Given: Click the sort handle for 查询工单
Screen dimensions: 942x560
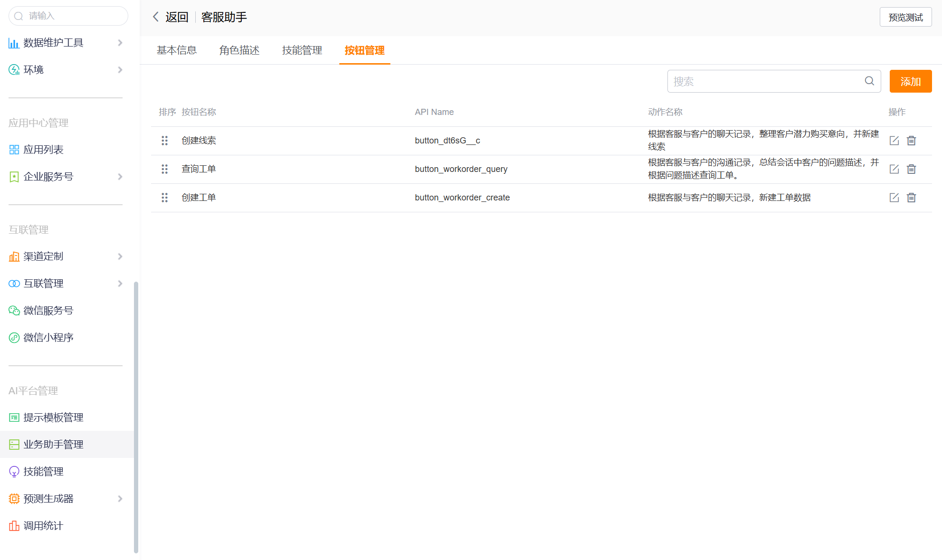Looking at the screenshot, I should [164, 169].
